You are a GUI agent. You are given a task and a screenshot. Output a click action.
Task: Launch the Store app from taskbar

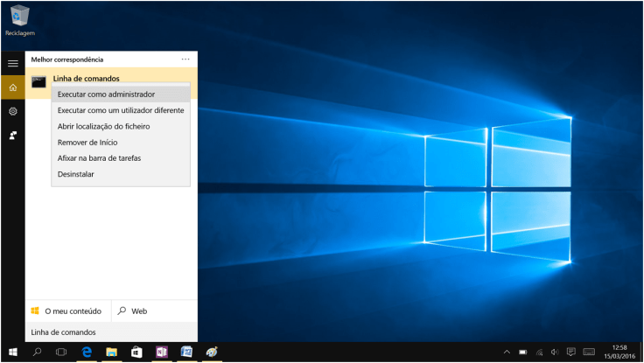click(x=136, y=352)
